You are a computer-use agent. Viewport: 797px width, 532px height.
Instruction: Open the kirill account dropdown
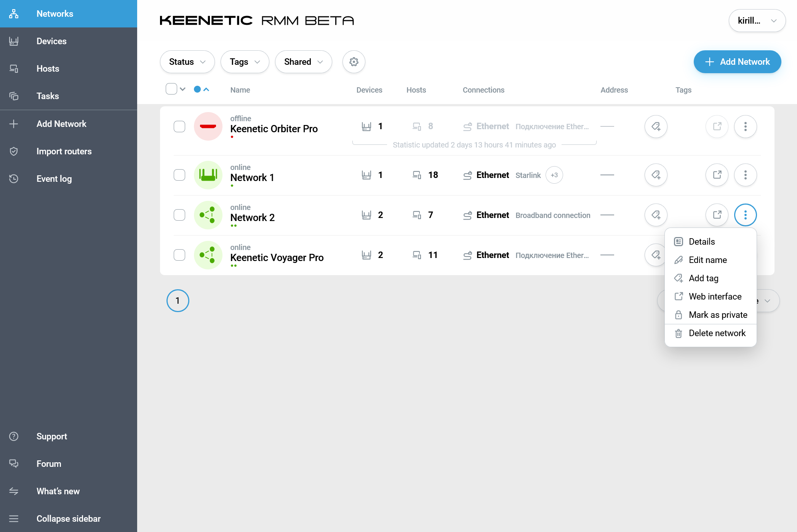(757, 21)
